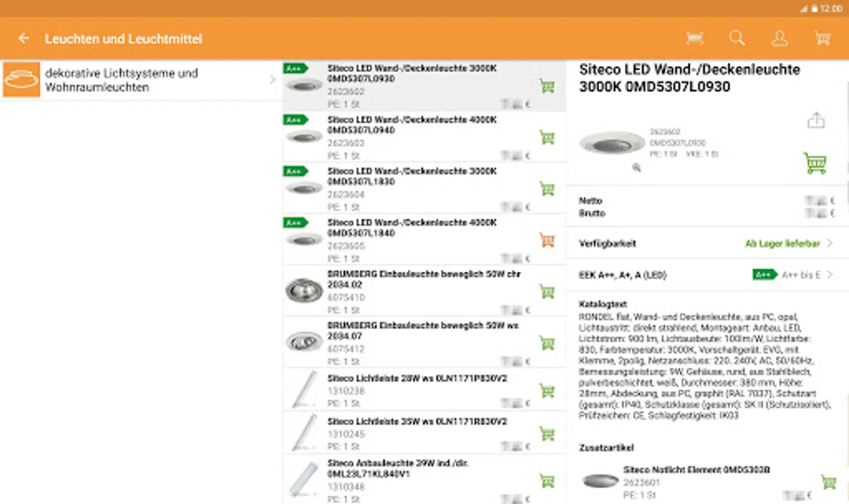The image size is (849, 504).
Task: Click 'Ab Lager lieferbar' availability link
Action: click(782, 244)
